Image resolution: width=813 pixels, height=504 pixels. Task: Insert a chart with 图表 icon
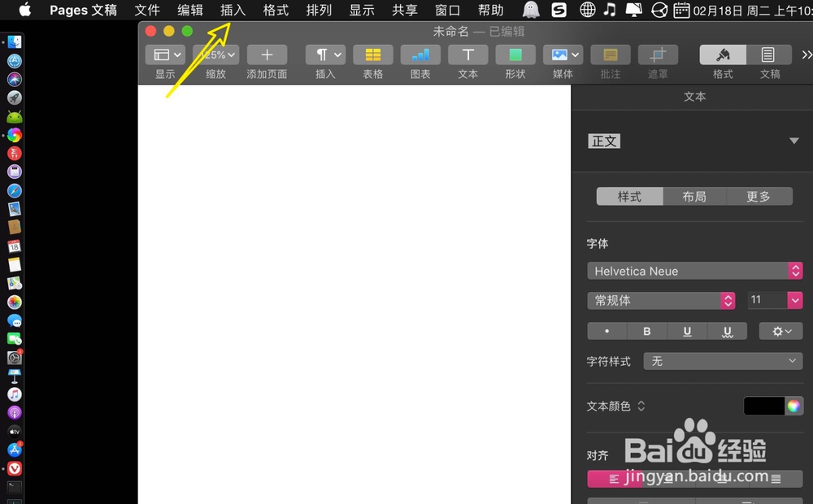420,55
